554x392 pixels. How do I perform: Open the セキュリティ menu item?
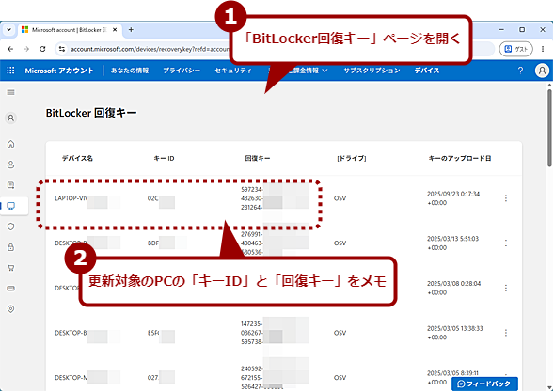233,71
